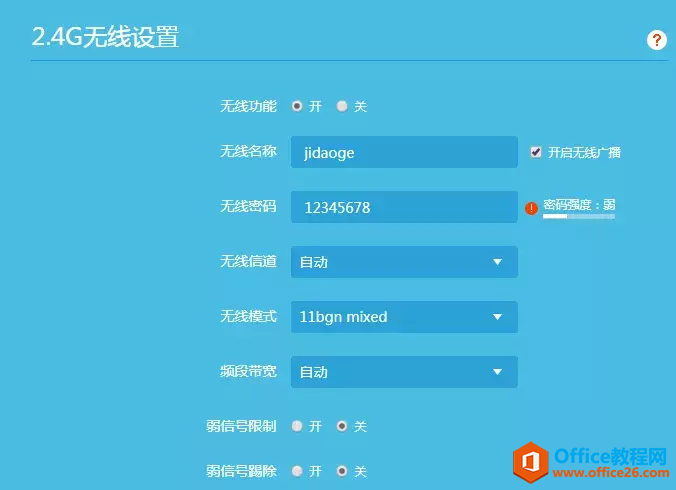Open the 无线信道 channel dropdown

coord(404,262)
